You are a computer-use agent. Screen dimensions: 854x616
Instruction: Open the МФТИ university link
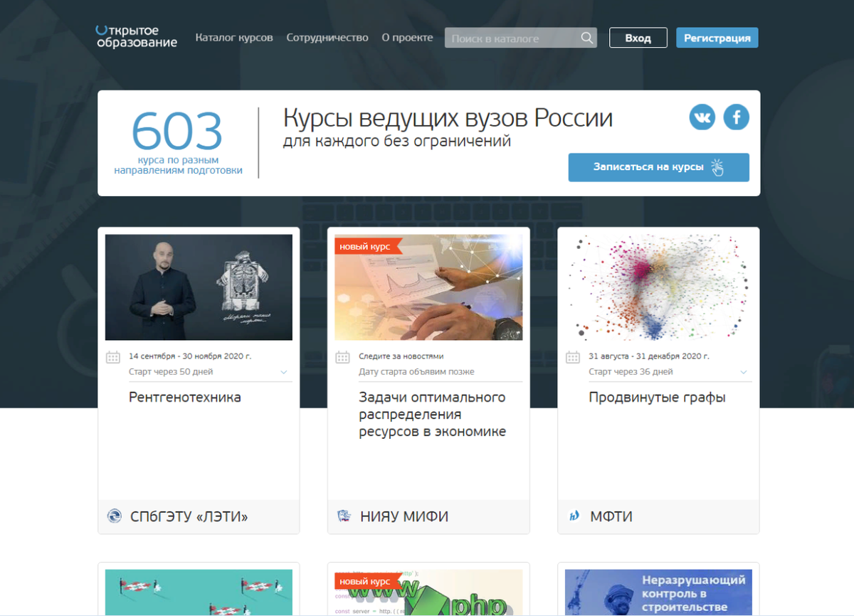click(x=611, y=516)
